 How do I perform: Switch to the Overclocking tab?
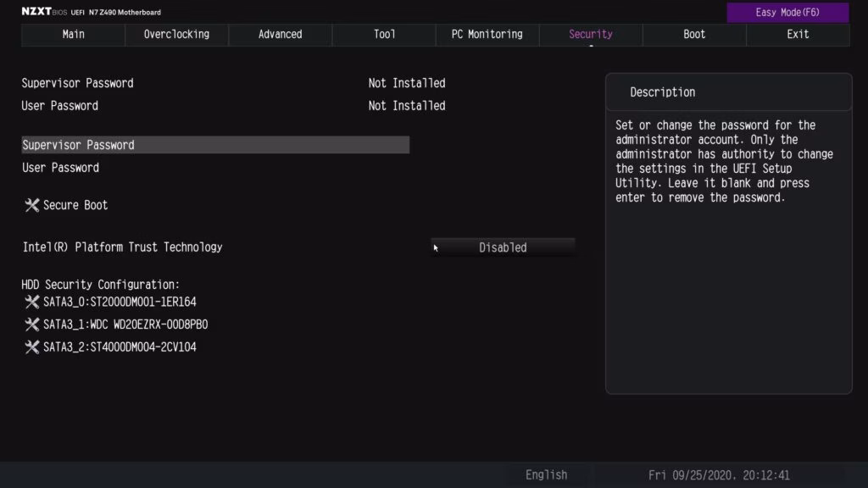coord(176,34)
